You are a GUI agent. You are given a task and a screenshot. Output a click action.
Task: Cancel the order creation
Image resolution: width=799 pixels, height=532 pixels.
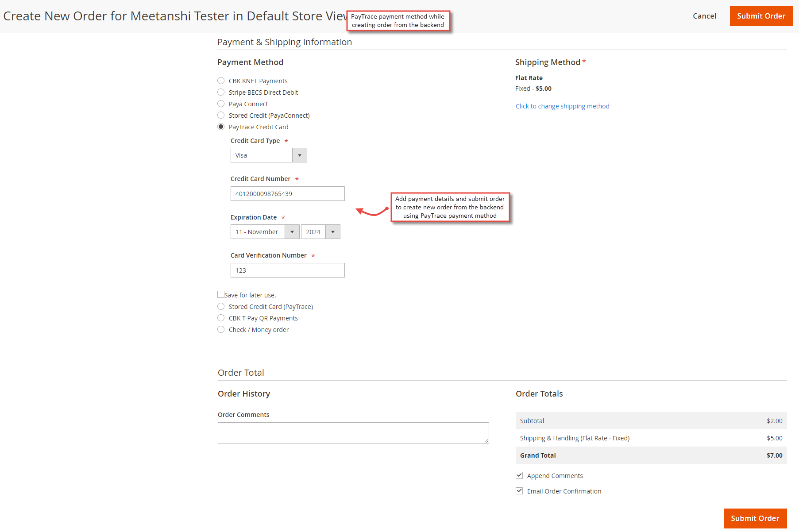click(704, 16)
